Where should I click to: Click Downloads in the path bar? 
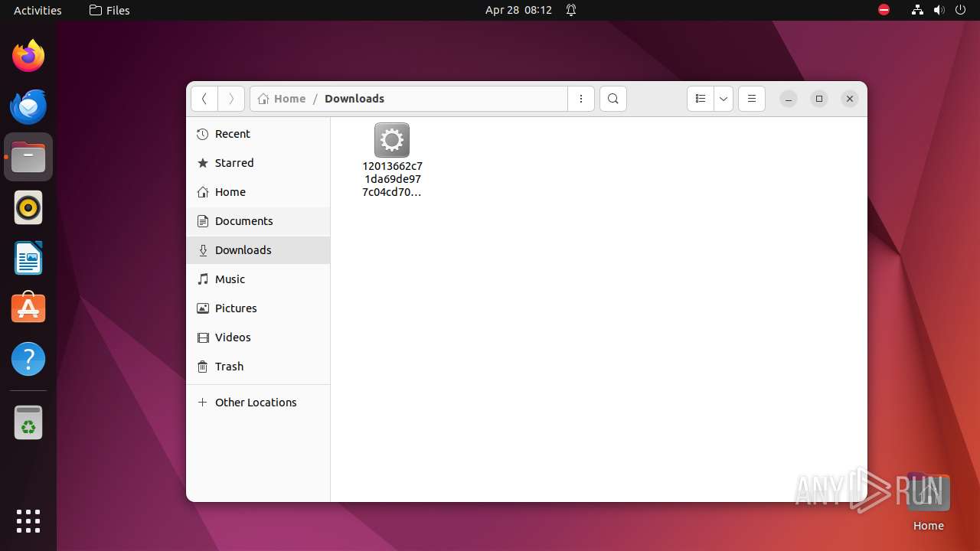point(354,99)
